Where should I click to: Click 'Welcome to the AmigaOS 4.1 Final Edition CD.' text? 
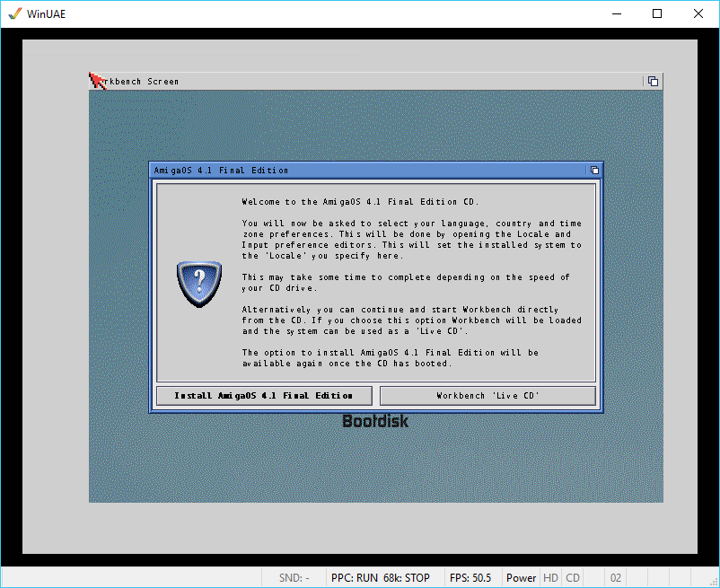pos(361,201)
